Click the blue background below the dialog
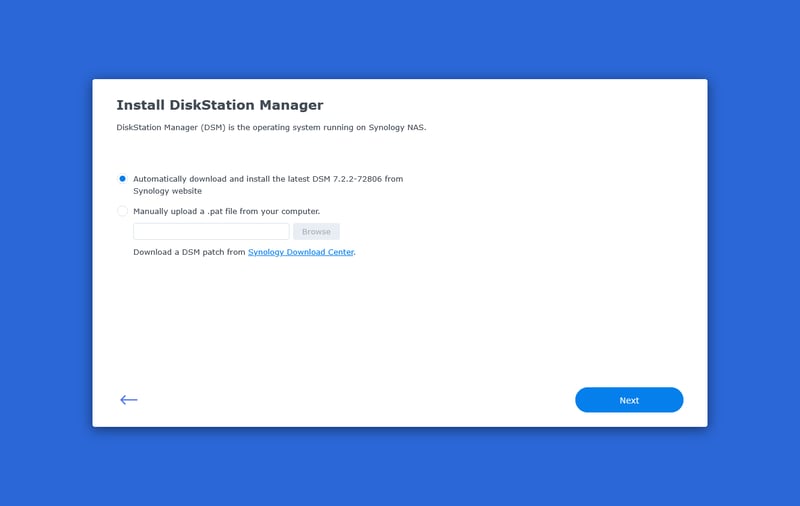The image size is (800, 506). tap(400, 468)
